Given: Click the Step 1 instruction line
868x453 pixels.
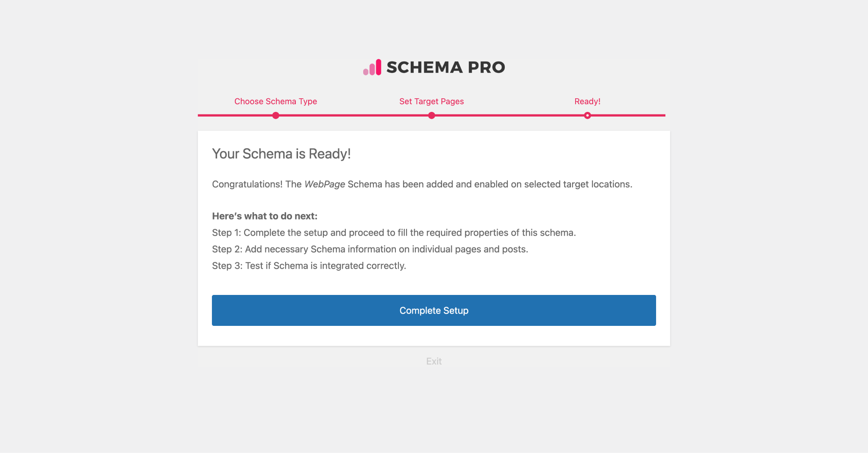Looking at the screenshot, I should [394, 233].
